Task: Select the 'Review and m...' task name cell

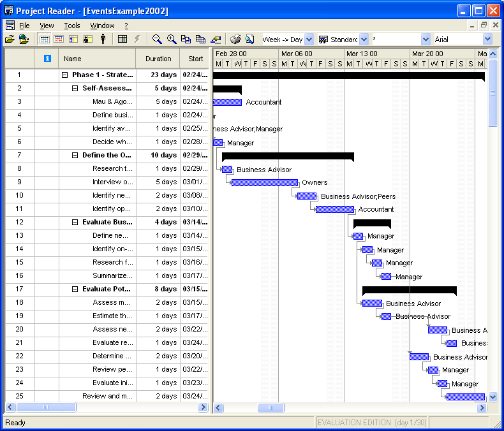Action: pyautogui.click(x=97, y=396)
